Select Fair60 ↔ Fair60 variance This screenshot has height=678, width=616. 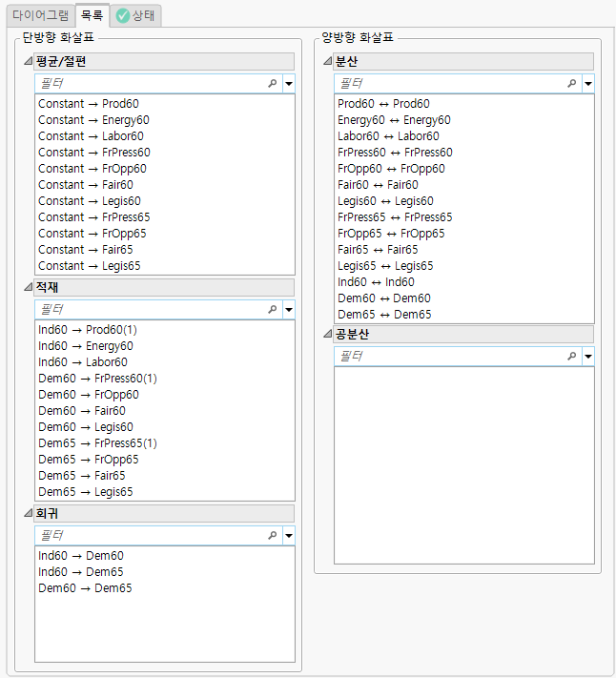click(x=464, y=185)
